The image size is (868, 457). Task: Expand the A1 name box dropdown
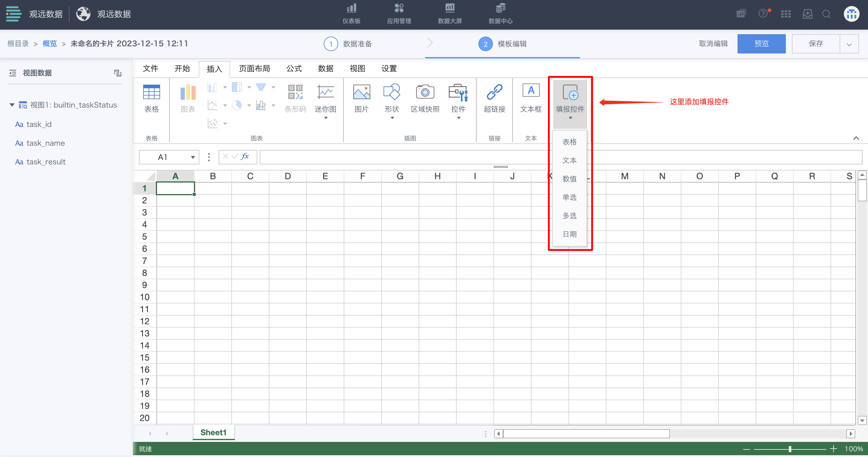click(x=193, y=157)
